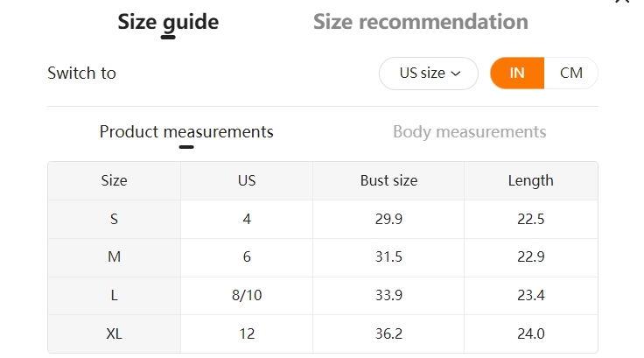644x358 pixels.
Task: Click the US column header
Action: (247, 181)
